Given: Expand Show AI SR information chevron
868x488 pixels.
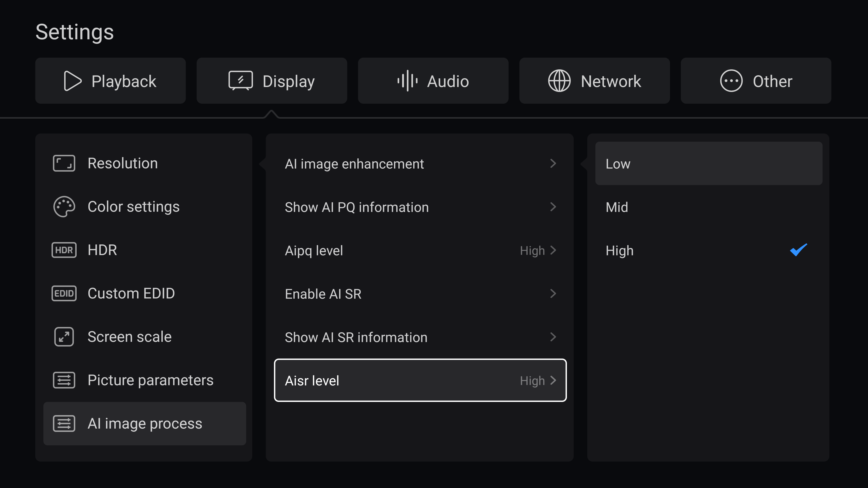Looking at the screenshot, I should pyautogui.click(x=553, y=337).
